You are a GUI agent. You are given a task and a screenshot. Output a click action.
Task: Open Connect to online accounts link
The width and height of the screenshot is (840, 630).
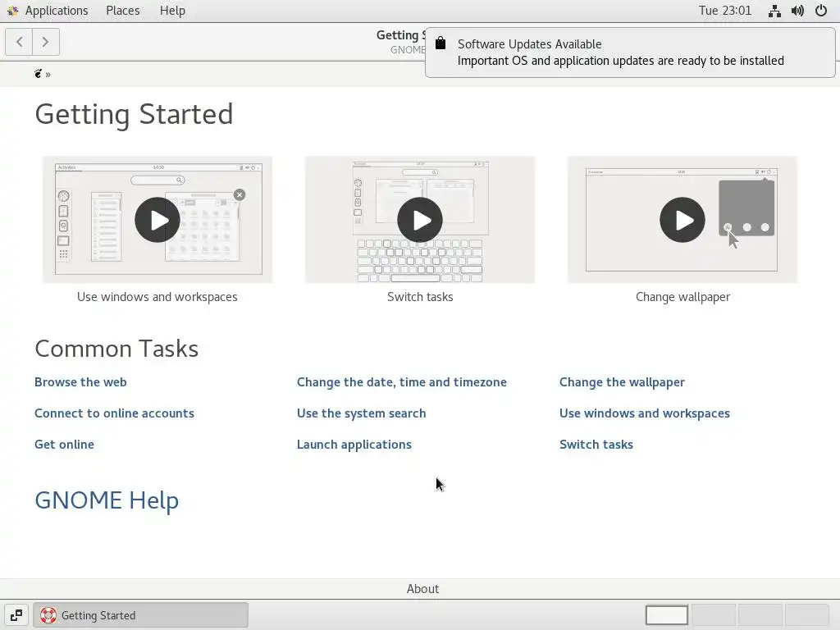114,413
